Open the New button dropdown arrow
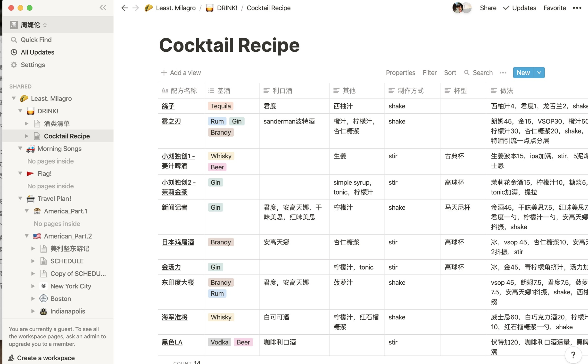Screen dimensions: 588x364 [x=539, y=73]
